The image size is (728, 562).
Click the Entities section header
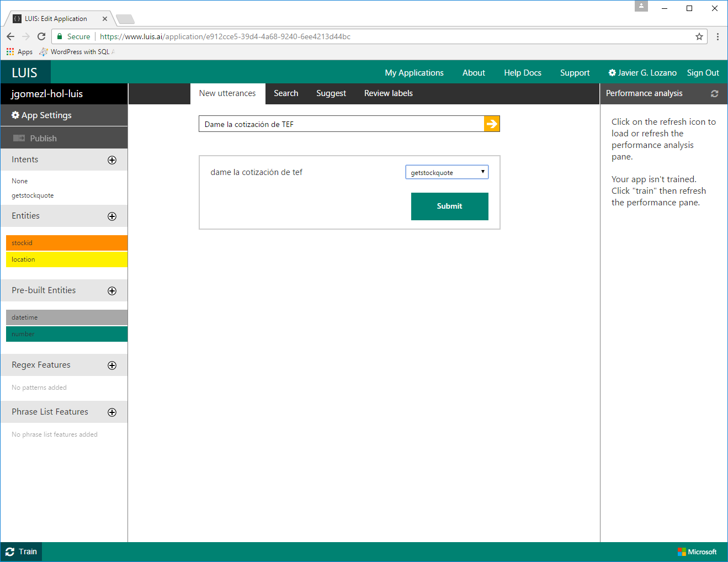25,216
